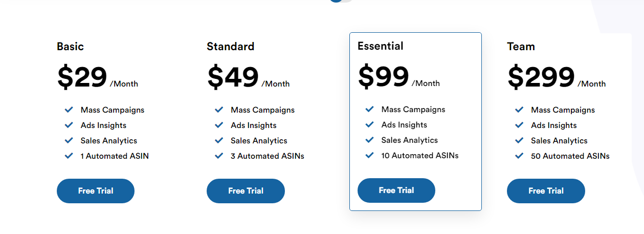Select the Basic plan heading
Viewport: 644px width, 234px height.
click(70, 47)
